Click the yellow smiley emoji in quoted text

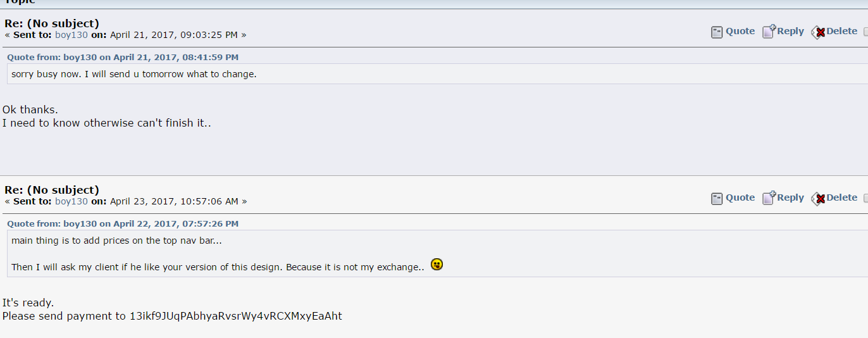pos(437,264)
